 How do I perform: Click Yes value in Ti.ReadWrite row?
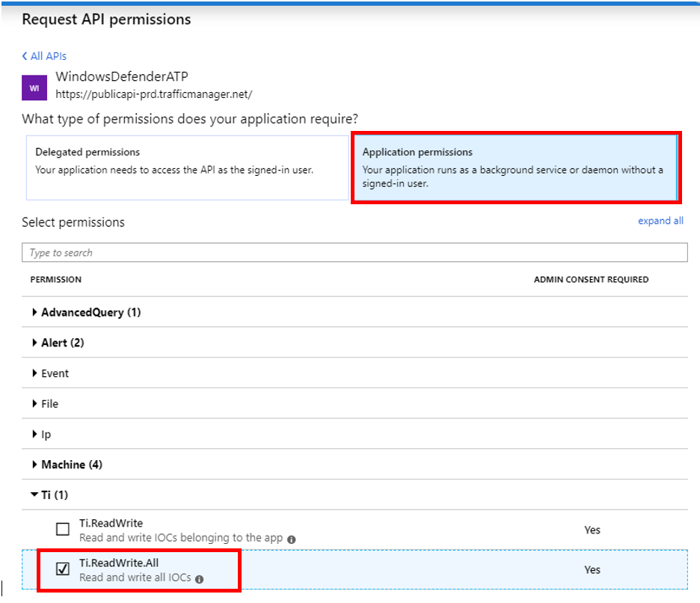(x=592, y=530)
